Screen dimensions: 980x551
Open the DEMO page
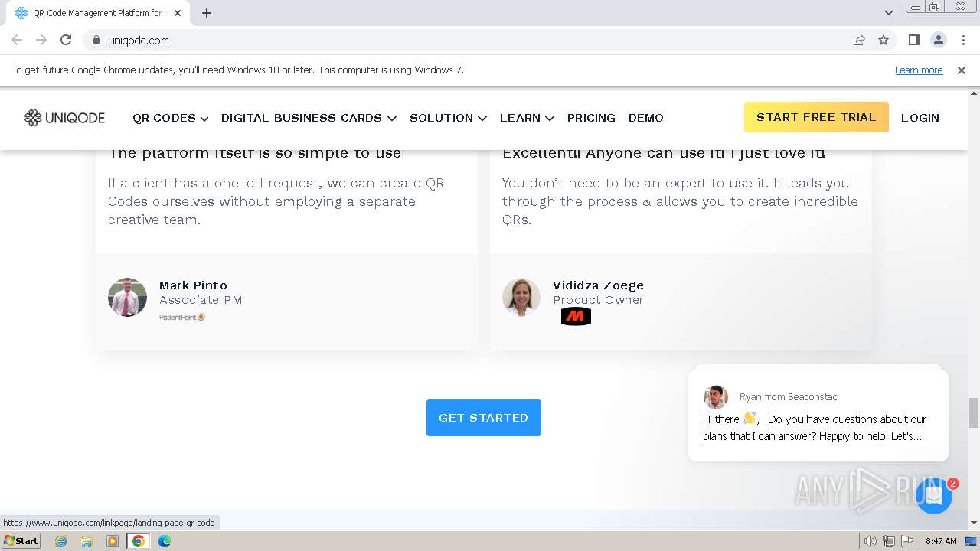click(646, 118)
